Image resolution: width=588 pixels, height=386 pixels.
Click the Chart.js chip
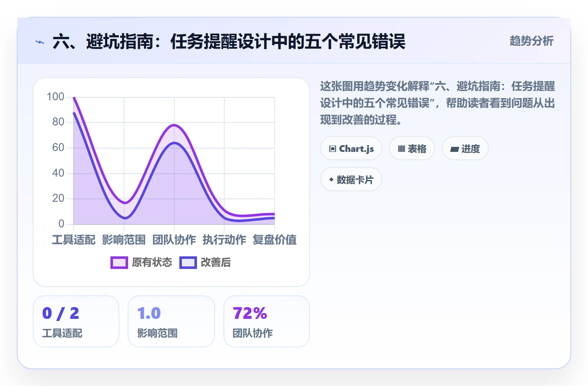[x=351, y=149]
